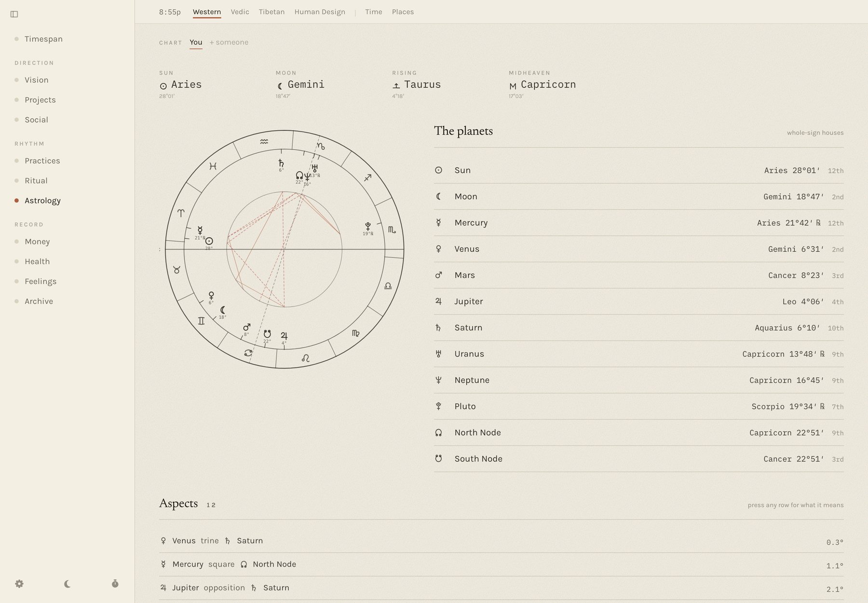The height and width of the screenshot is (603, 868).
Task: Click the Saturn glyph in the planets list
Action: click(438, 328)
